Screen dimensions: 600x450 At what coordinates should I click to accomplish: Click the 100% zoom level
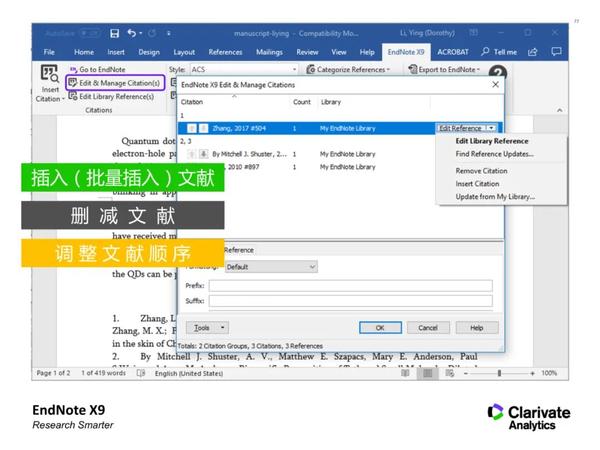(x=549, y=373)
